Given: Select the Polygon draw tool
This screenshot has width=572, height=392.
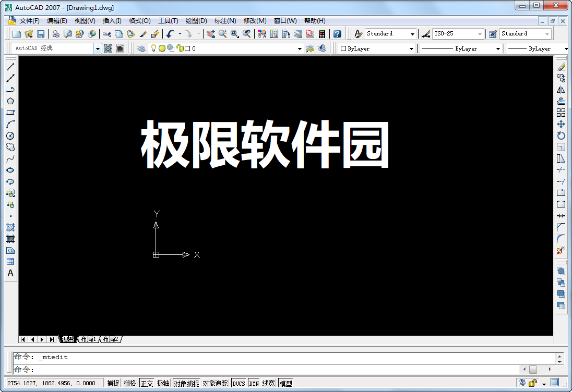Looking at the screenshot, I should pyautogui.click(x=10, y=101).
